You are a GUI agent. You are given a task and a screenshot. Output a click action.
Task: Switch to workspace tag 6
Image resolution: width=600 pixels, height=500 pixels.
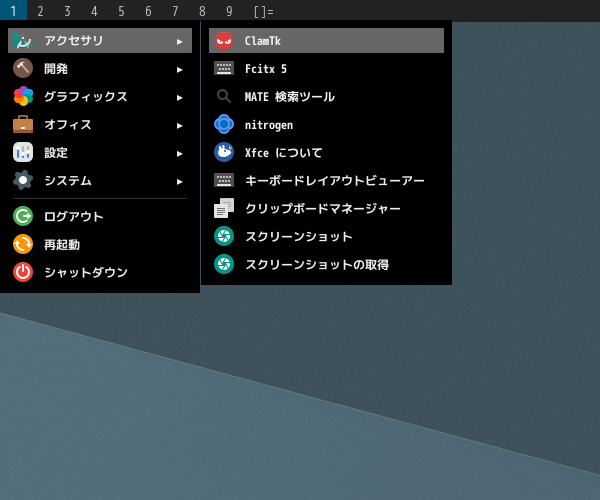click(148, 11)
